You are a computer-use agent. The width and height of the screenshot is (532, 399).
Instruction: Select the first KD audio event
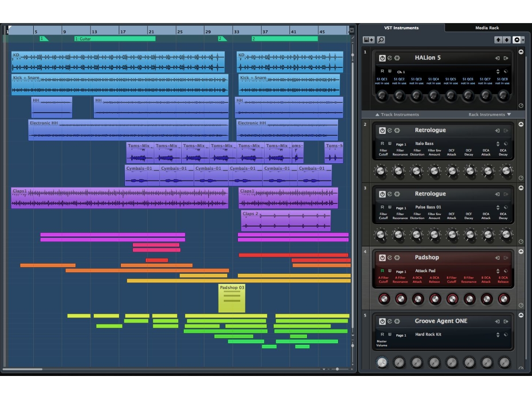point(118,62)
